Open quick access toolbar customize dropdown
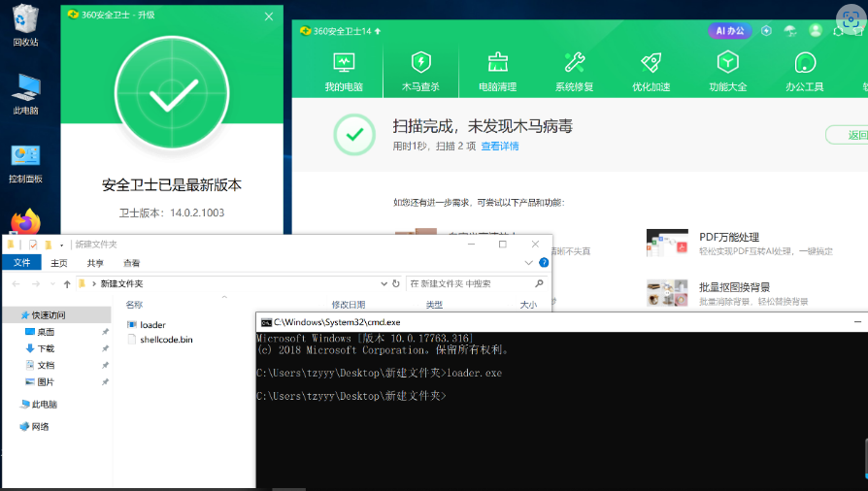Image resolution: width=868 pixels, height=491 pixels. (x=61, y=245)
